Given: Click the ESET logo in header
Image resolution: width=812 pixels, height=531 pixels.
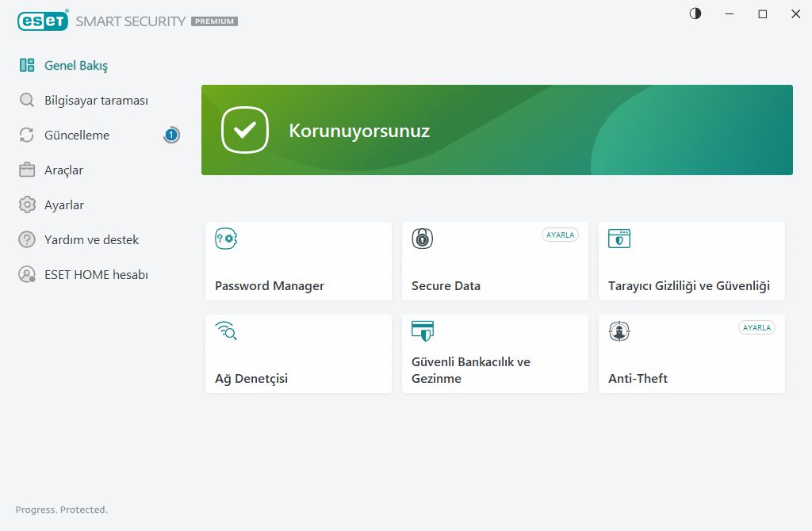Looking at the screenshot, I should [42, 21].
